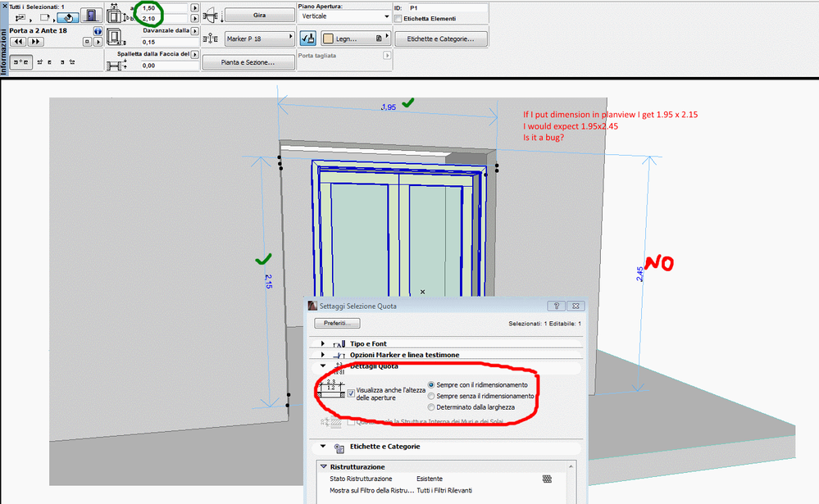Click the door preview icon in Info box
The width and height of the screenshot is (819, 504).
(x=91, y=16)
